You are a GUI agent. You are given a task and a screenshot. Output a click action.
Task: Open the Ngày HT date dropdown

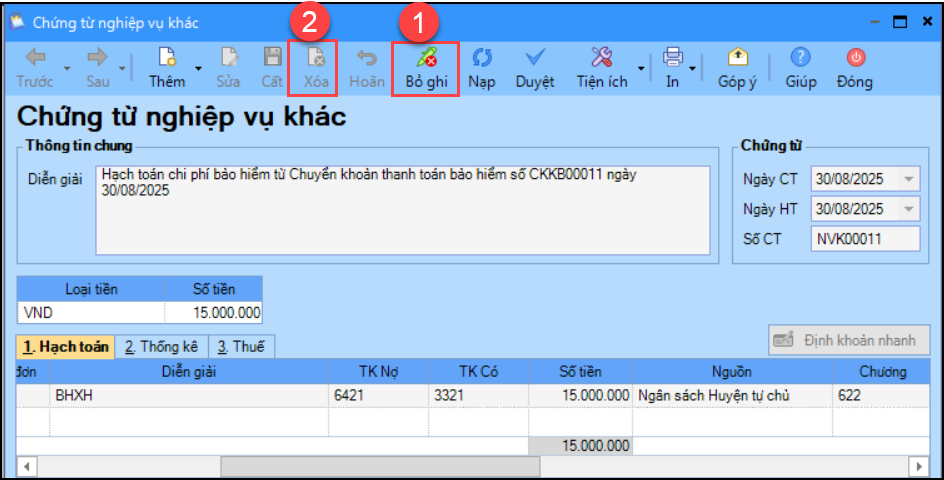coord(908,209)
